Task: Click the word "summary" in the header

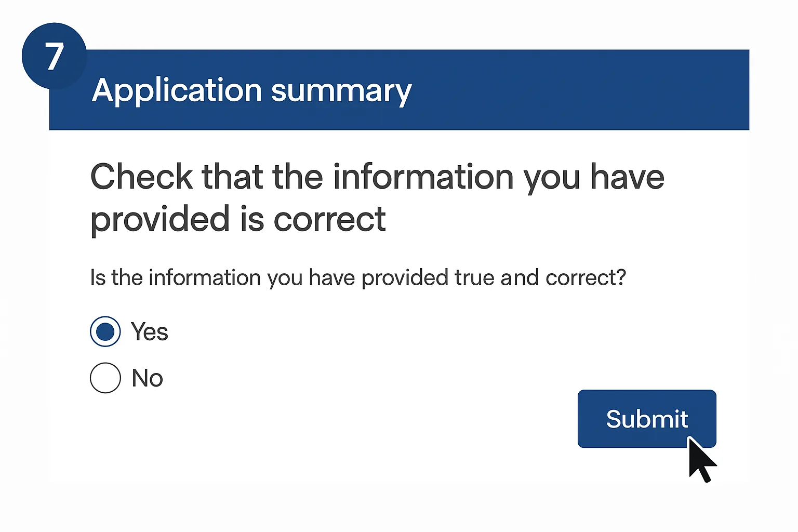Action: click(x=341, y=91)
